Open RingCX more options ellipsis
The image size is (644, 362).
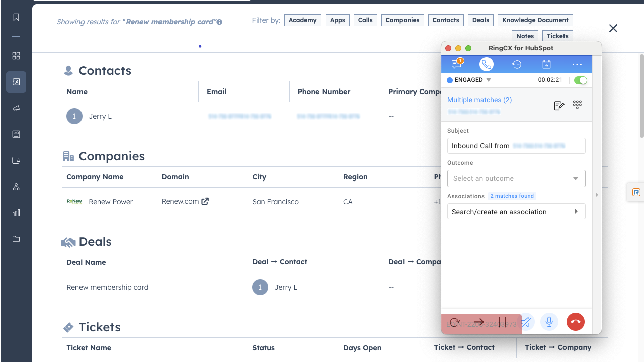click(x=577, y=64)
